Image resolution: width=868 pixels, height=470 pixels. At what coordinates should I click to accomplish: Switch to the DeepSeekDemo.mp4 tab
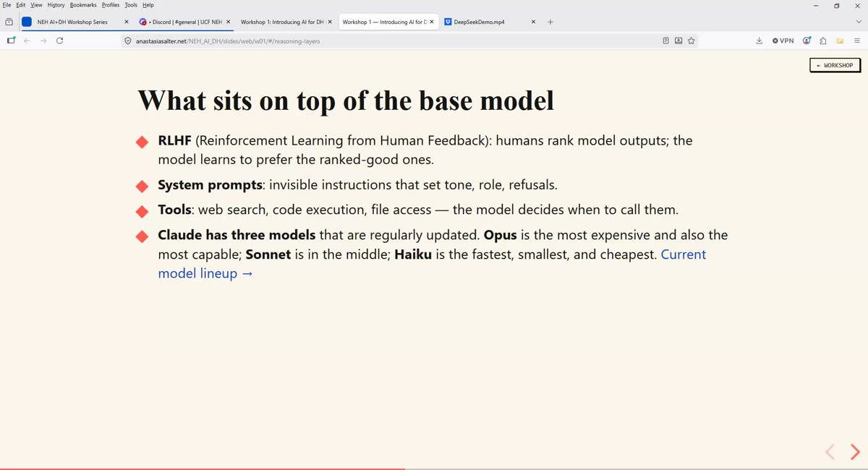tap(490, 22)
